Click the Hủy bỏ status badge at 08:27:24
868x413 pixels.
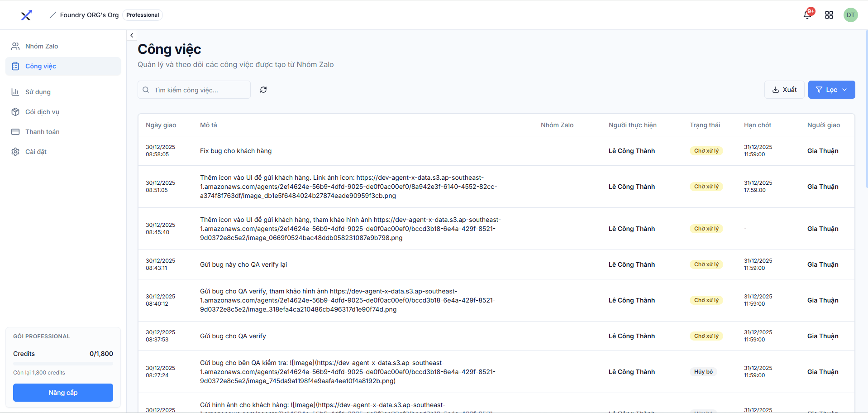click(x=703, y=372)
